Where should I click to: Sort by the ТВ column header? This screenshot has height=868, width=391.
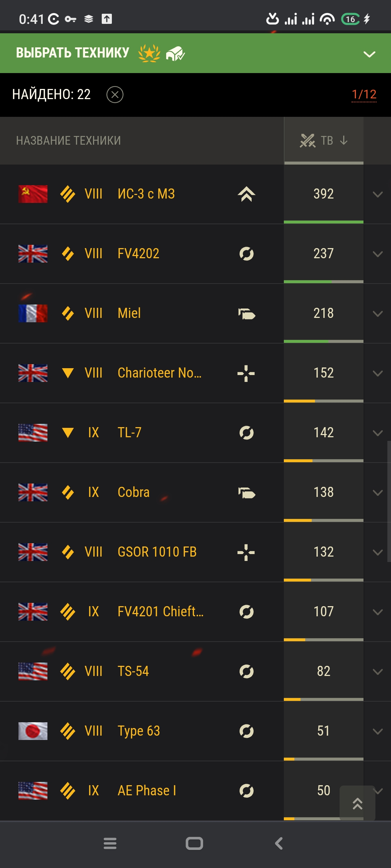tap(324, 140)
